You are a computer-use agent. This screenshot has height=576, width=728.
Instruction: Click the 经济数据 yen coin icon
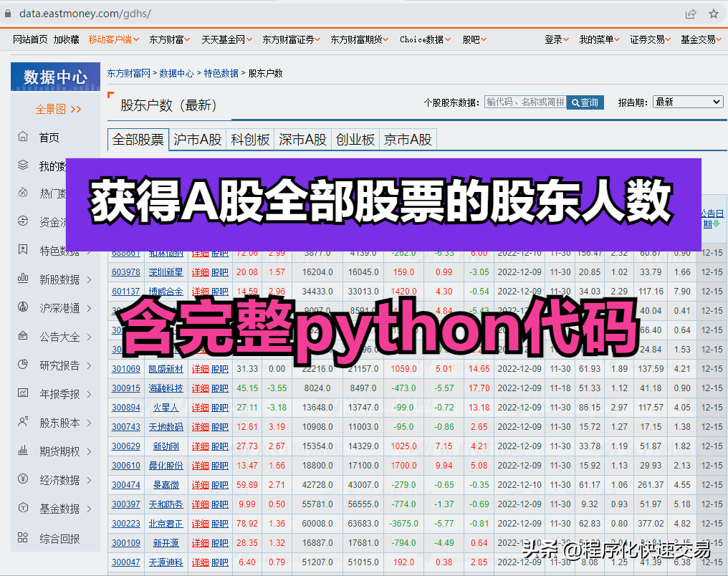[x=23, y=479]
